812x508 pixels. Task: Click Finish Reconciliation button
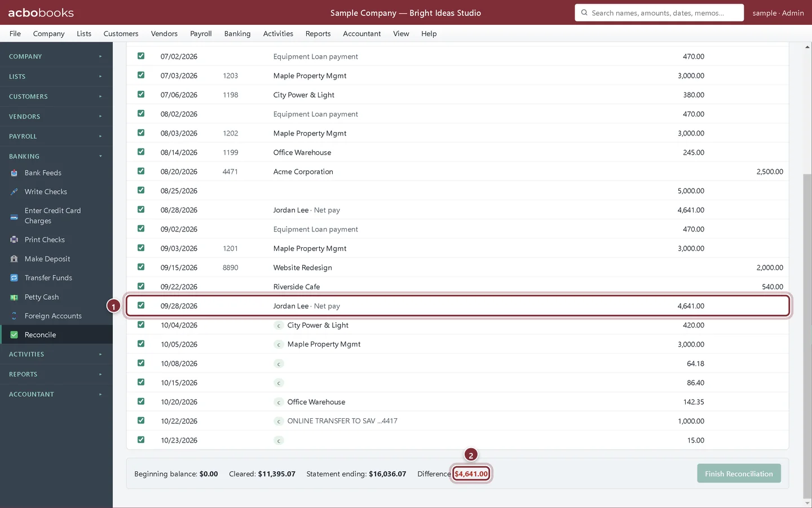tap(739, 474)
